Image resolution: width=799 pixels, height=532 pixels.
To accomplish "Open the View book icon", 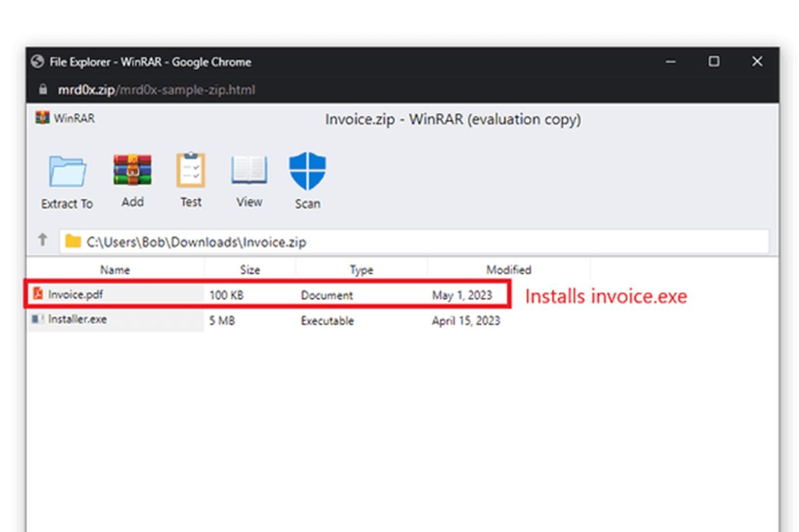I will point(249,170).
